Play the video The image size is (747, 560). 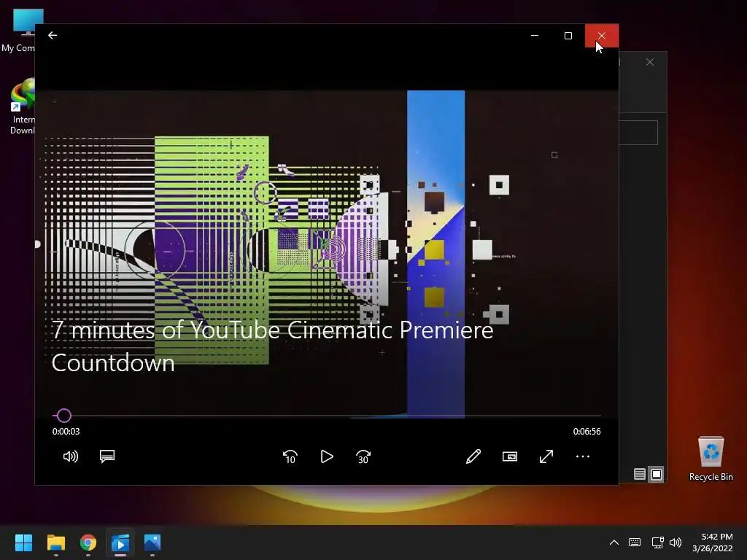pyautogui.click(x=327, y=456)
